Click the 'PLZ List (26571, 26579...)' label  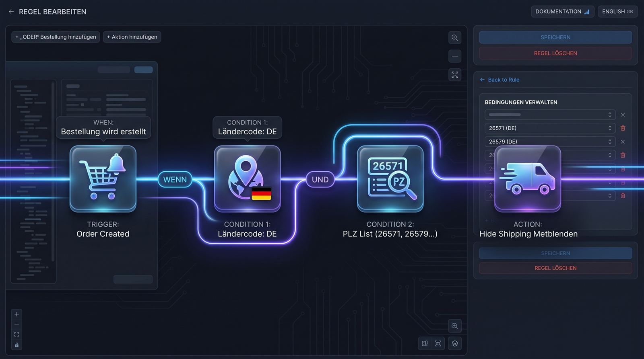(x=390, y=234)
